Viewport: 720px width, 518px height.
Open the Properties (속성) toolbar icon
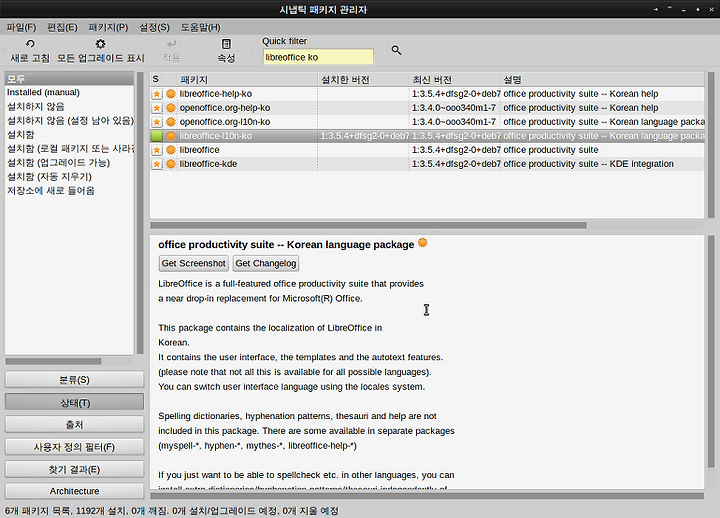pyautogui.click(x=226, y=44)
